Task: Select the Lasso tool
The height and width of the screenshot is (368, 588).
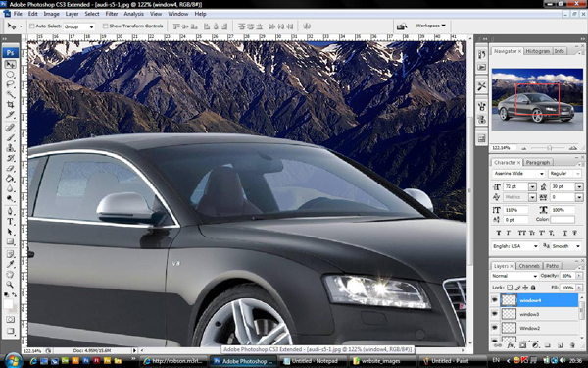Action: pos(10,84)
